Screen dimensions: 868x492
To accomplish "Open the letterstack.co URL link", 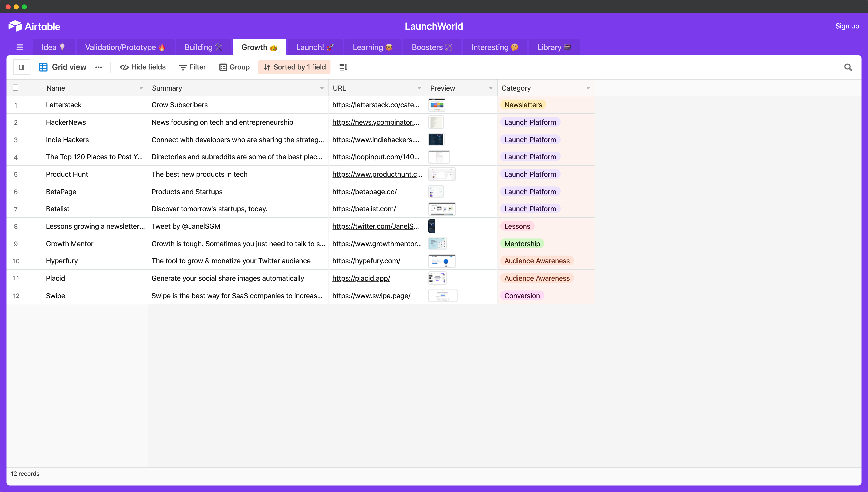I will click(x=376, y=105).
